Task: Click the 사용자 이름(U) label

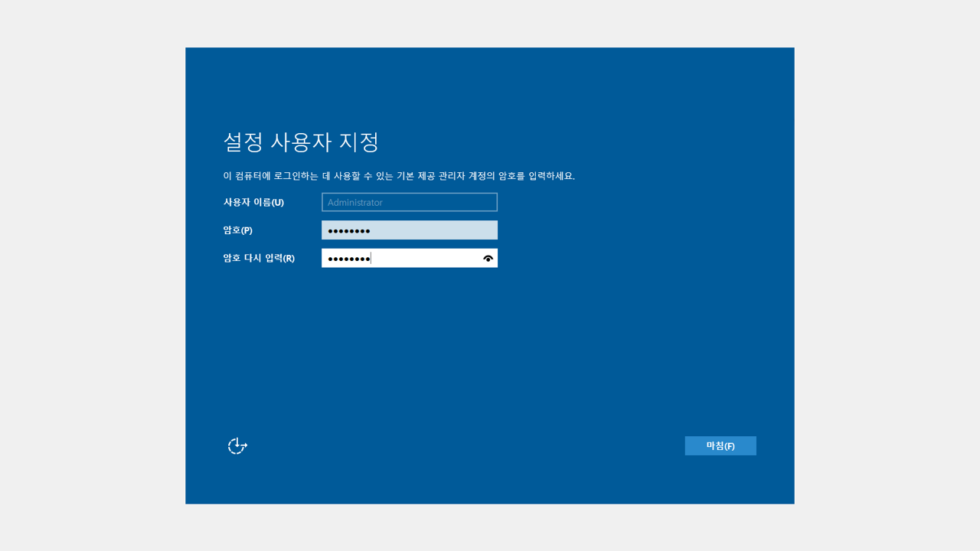Action: [253, 202]
